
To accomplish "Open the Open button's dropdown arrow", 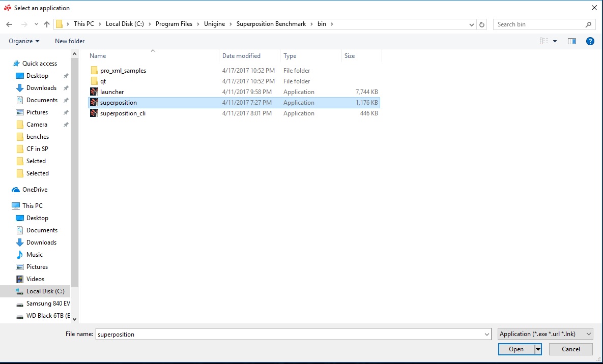I will [538, 349].
